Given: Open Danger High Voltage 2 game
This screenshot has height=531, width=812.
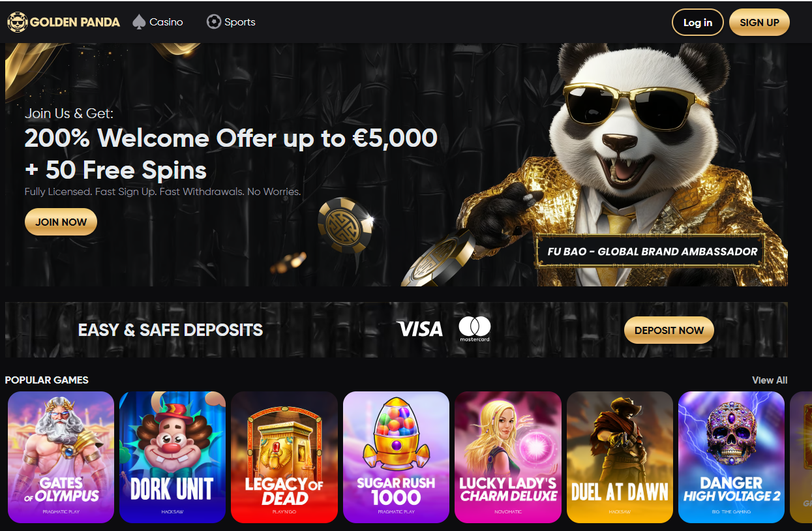Looking at the screenshot, I should pos(731,457).
